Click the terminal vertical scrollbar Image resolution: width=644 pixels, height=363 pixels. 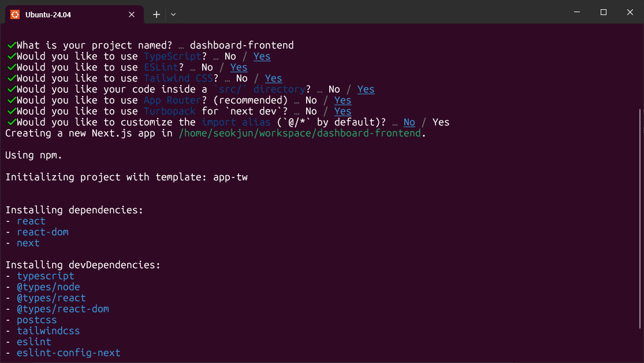pos(641,218)
